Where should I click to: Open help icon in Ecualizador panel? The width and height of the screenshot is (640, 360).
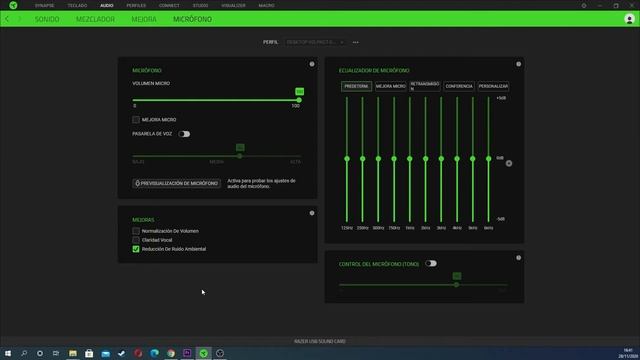(x=518, y=64)
